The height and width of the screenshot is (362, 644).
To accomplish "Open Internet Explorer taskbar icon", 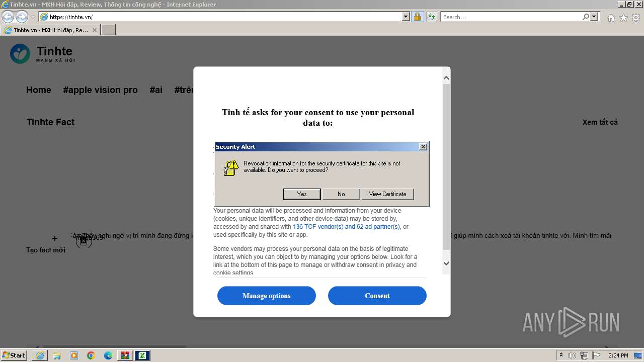I will point(40,355).
